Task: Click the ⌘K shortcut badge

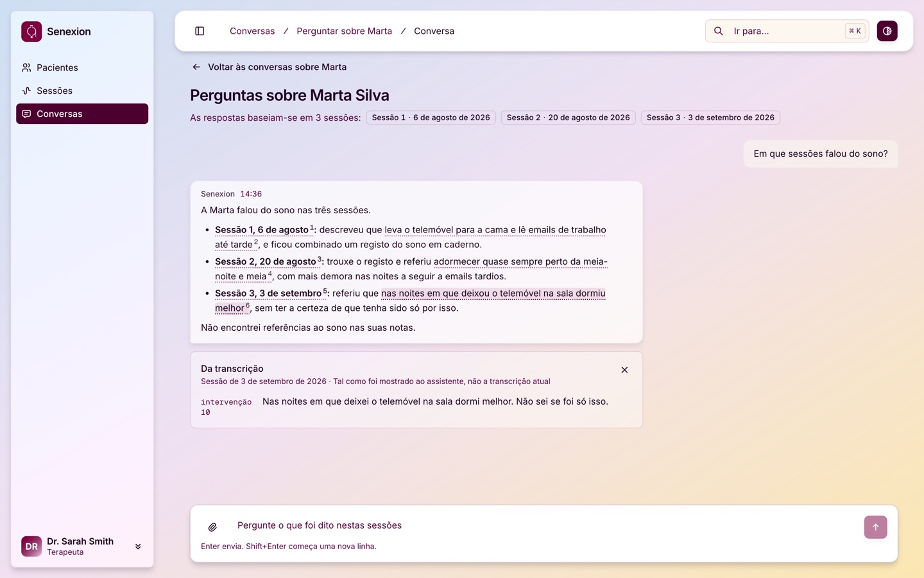Action: pos(855,31)
